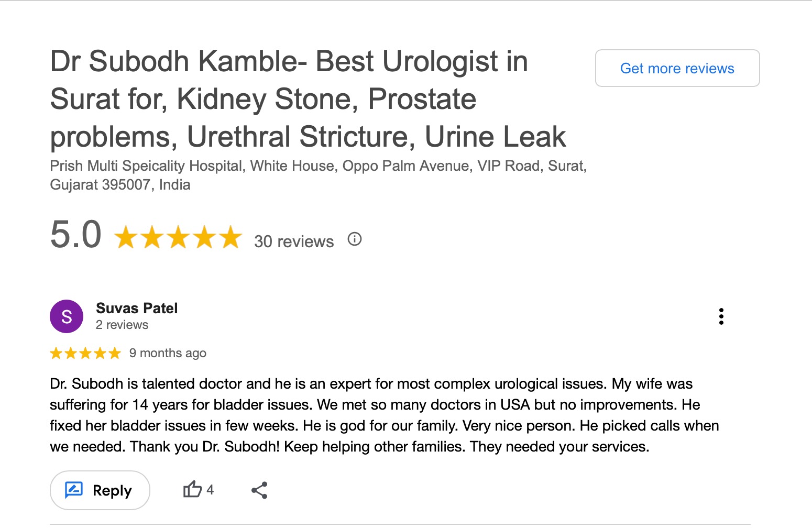Click the info icon beside 30 reviews
The height and width of the screenshot is (528, 812).
[355, 239]
